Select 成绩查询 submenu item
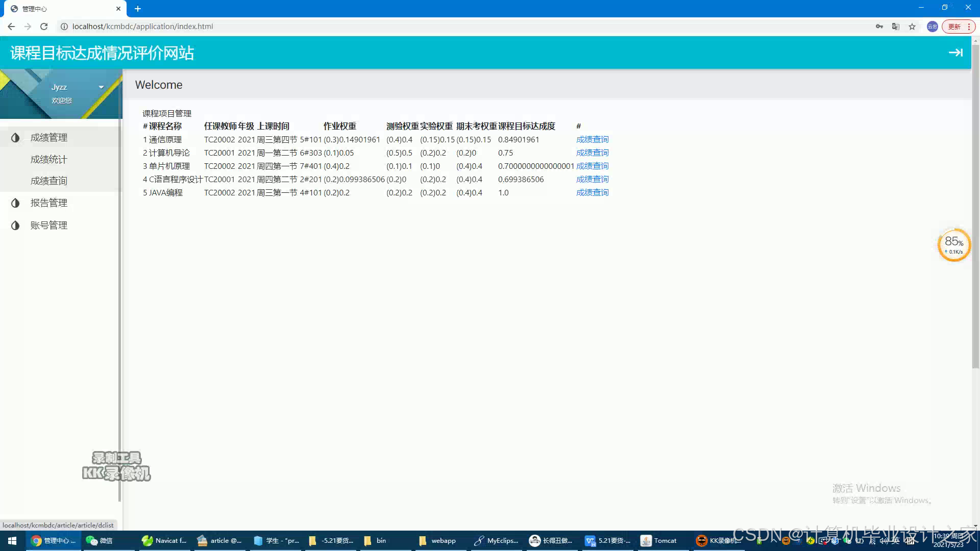Viewport: 980px width, 551px height. pos(49,181)
